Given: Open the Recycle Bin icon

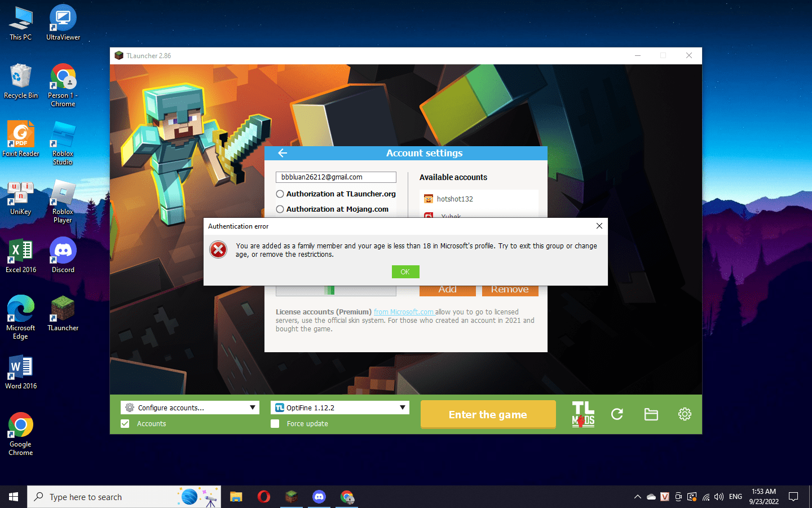Looking at the screenshot, I should (x=21, y=81).
